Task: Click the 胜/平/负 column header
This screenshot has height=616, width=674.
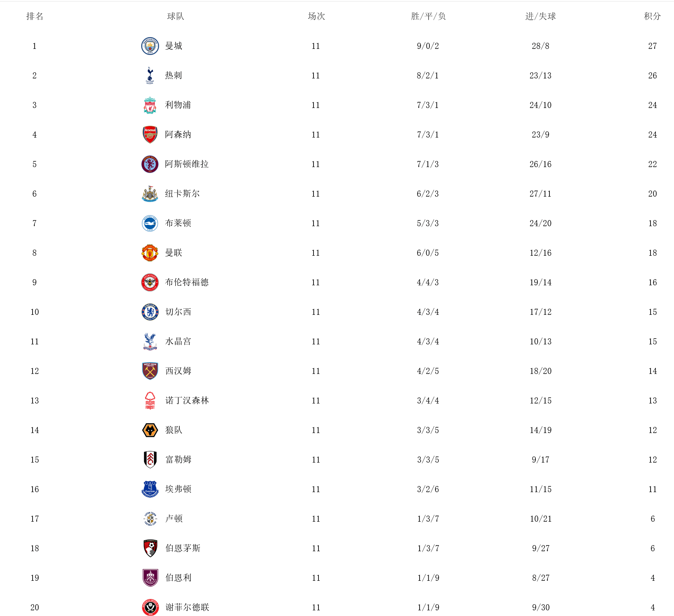Action: (x=428, y=16)
